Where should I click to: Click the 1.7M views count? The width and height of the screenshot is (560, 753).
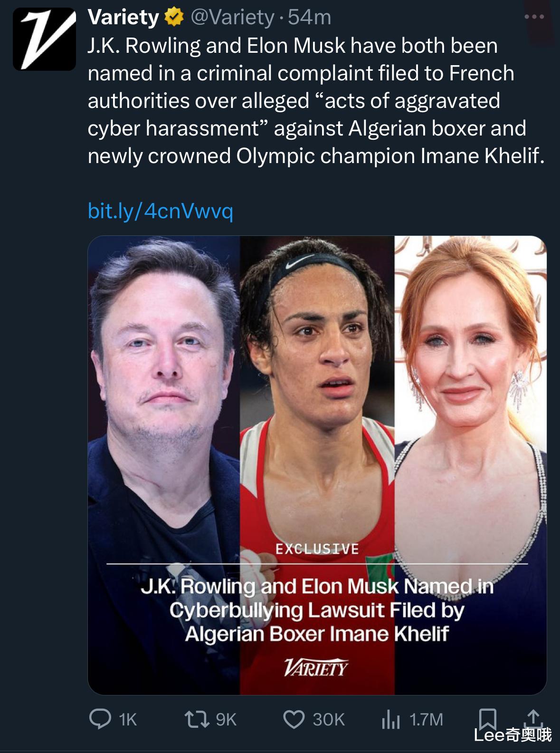[426, 720]
